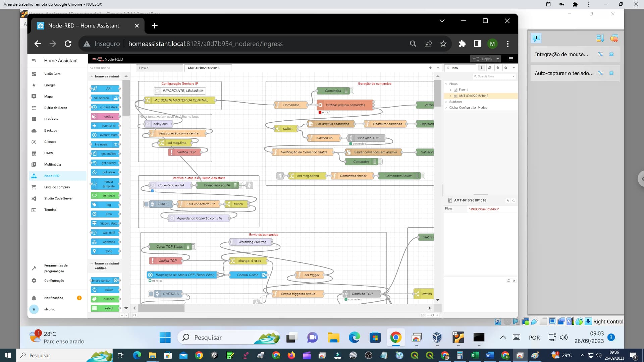
Task: Click the Search flows input field
Action: (x=492, y=76)
